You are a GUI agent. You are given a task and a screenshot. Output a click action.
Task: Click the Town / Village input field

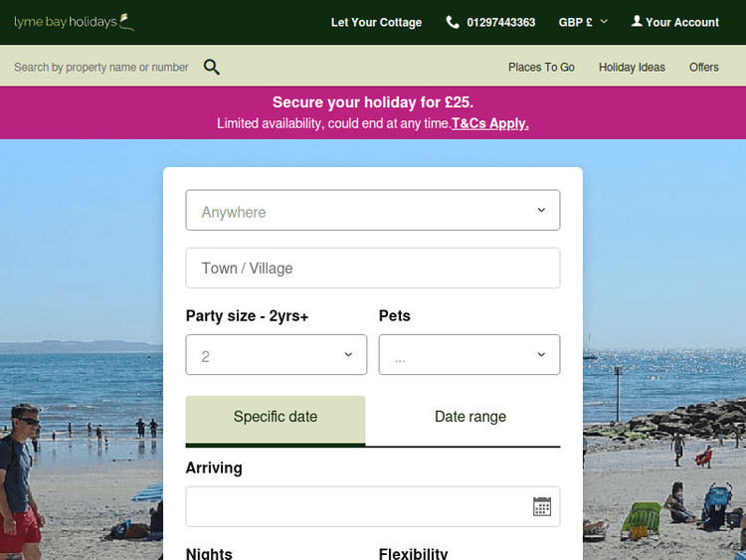pos(373,269)
